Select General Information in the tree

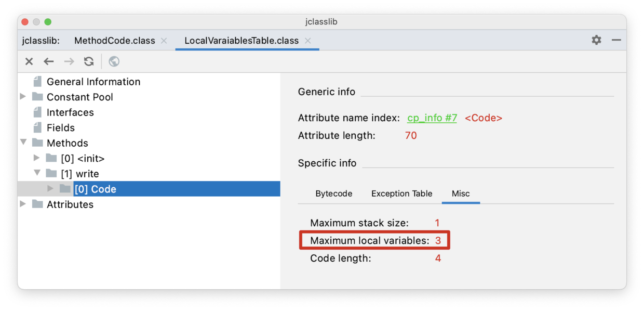(93, 82)
